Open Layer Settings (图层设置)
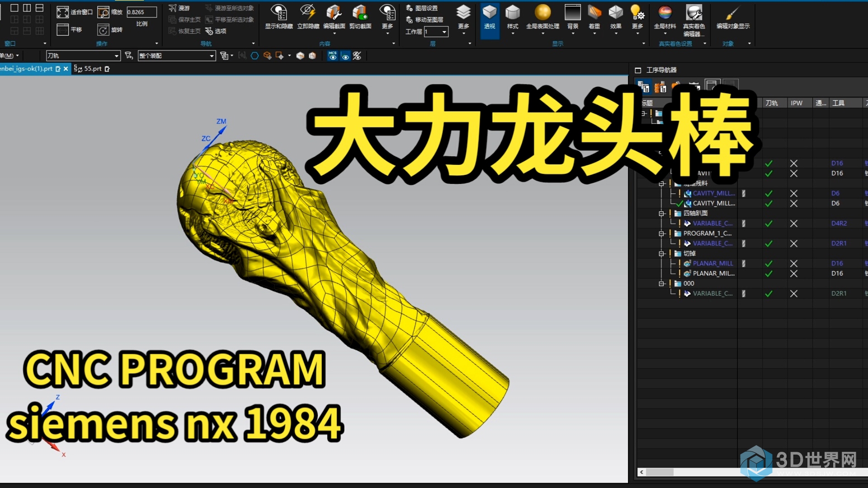The image size is (868, 488). point(422,8)
